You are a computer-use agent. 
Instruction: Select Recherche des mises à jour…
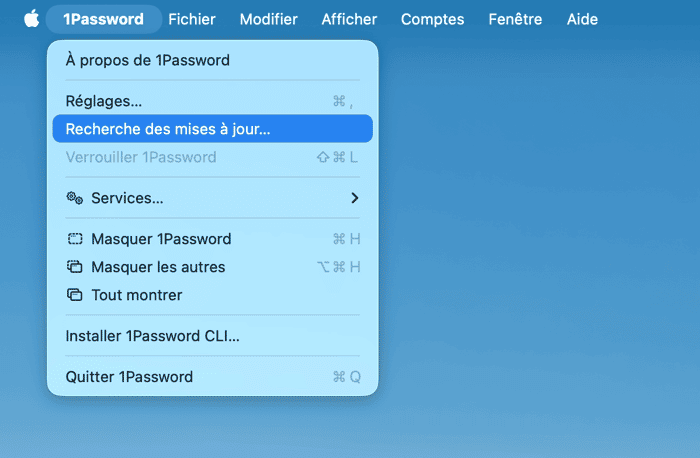(x=212, y=129)
